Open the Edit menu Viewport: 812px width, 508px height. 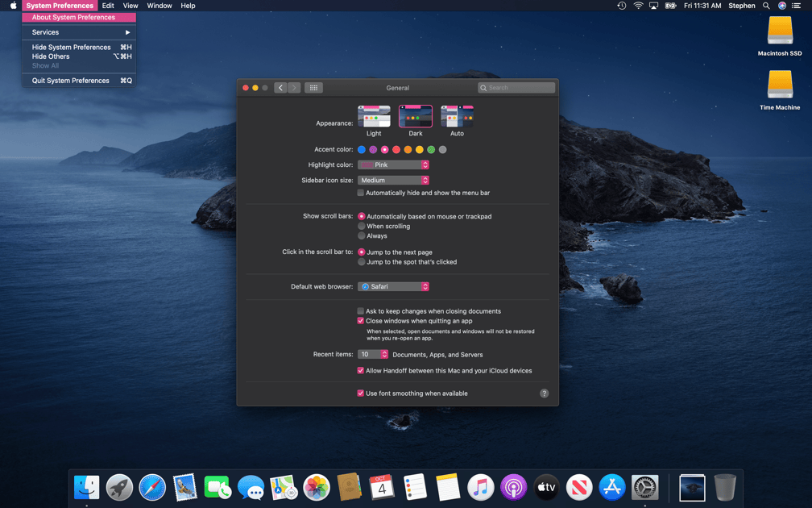point(108,6)
